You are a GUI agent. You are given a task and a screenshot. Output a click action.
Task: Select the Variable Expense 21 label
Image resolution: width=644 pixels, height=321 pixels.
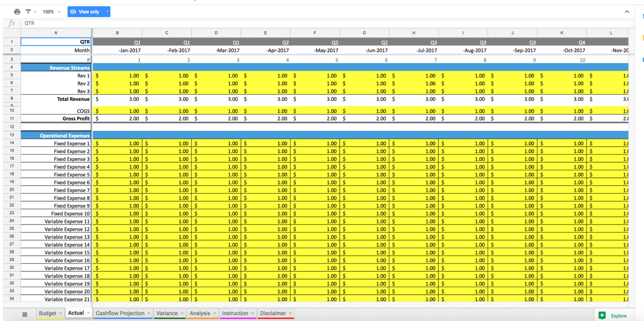[56, 299]
